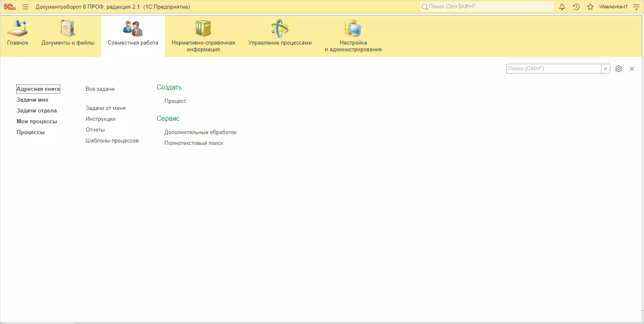Open Все задачи
This screenshot has height=324, width=644.
pos(100,89)
